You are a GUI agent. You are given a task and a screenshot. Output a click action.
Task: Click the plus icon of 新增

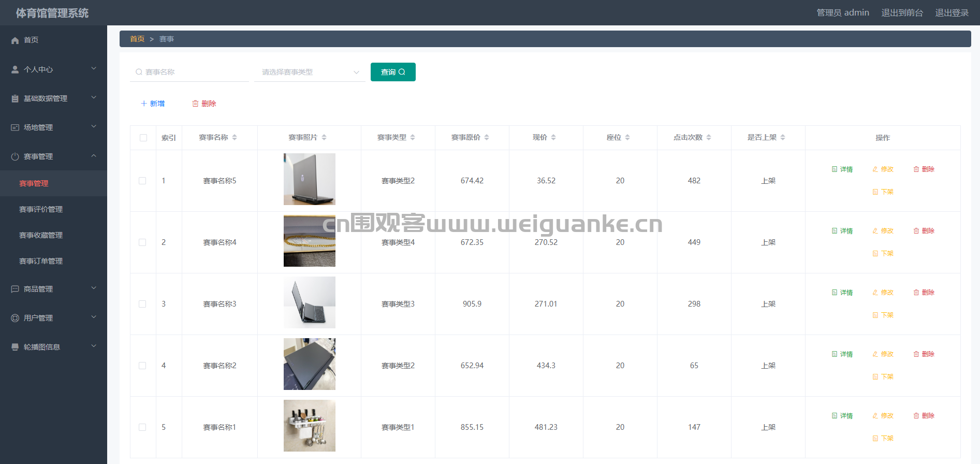coord(144,104)
